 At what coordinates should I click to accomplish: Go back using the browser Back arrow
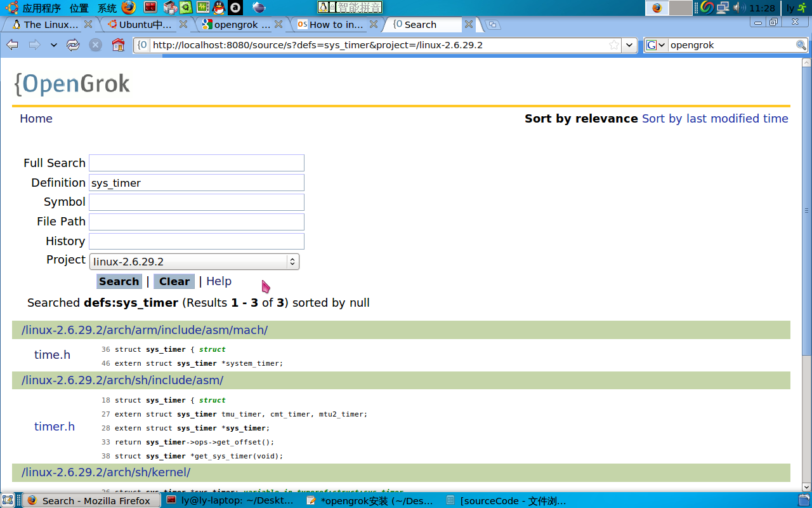click(x=12, y=45)
